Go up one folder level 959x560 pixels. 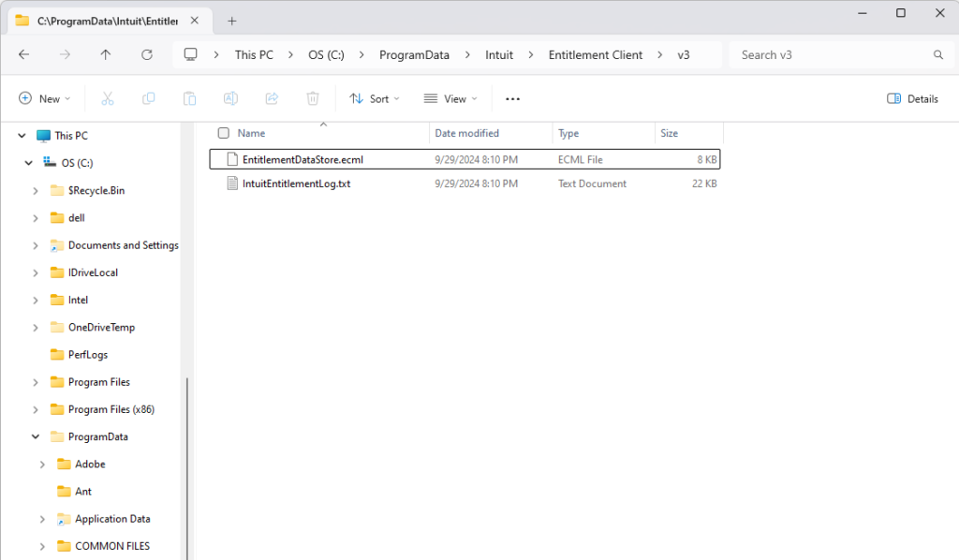106,54
